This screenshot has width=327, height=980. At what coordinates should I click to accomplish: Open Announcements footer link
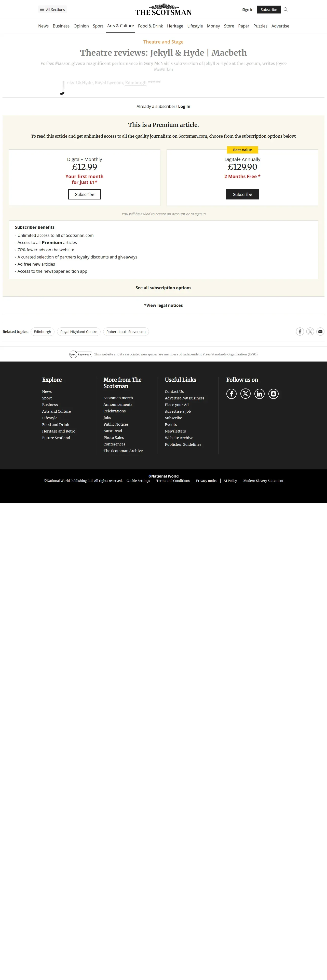118,405
